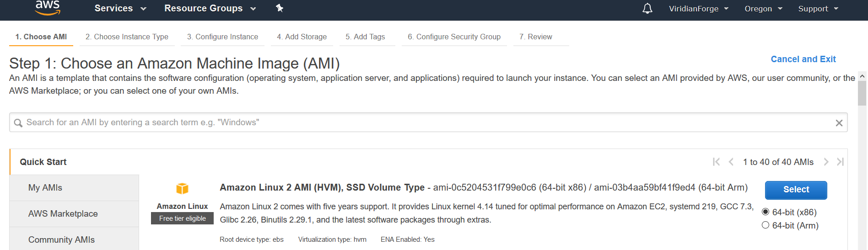Open Community AMIs category

pos(74,239)
